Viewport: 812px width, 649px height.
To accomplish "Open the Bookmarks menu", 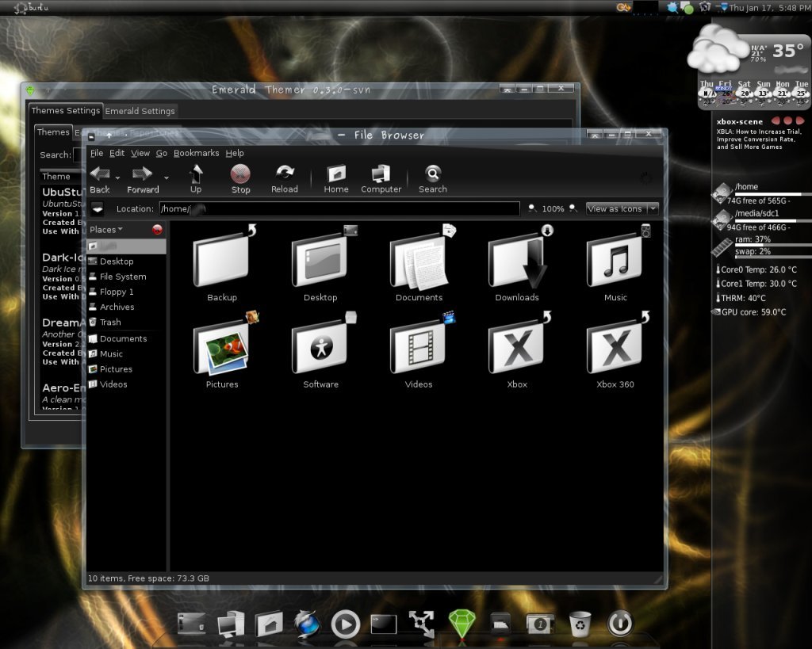I will coord(197,153).
